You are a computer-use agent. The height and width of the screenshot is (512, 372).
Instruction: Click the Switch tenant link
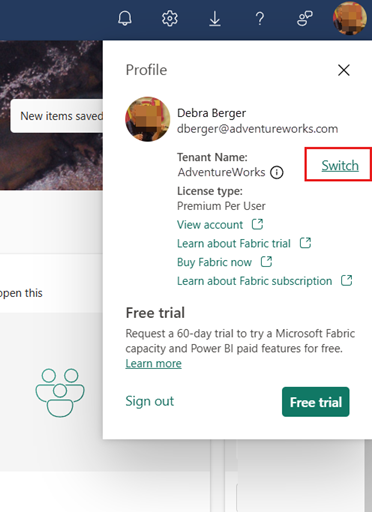tap(340, 165)
